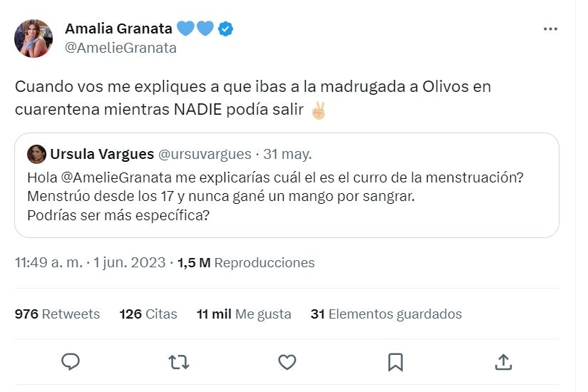Click the blue verified badge
The height and width of the screenshot is (392, 588).
click(226, 29)
